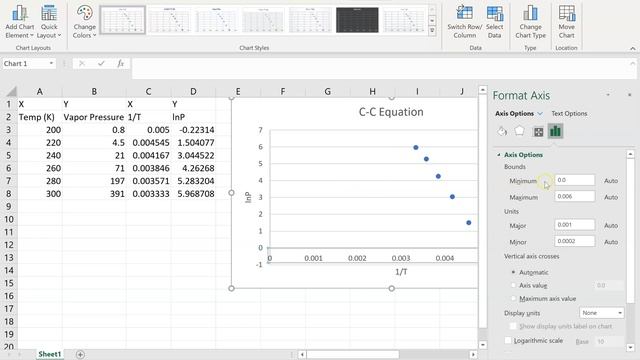Open Axis Options dropdown chevron
The image size is (640, 360).
(x=540, y=113)
